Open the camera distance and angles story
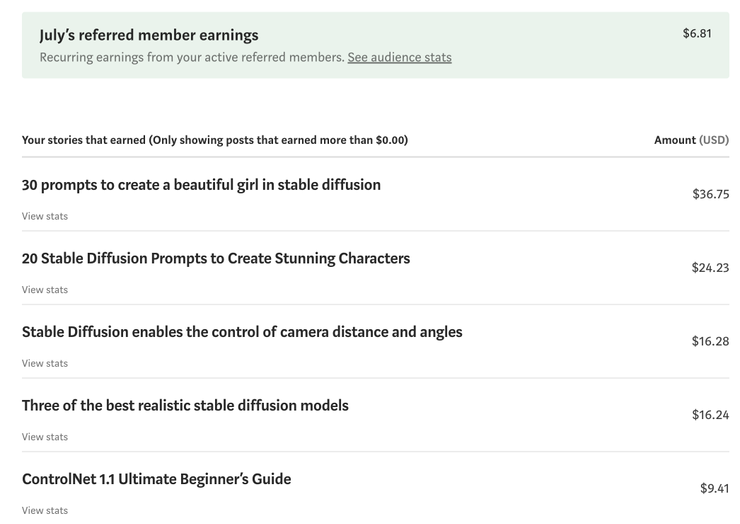Screen dimensions: 740x524 point(242,332)
